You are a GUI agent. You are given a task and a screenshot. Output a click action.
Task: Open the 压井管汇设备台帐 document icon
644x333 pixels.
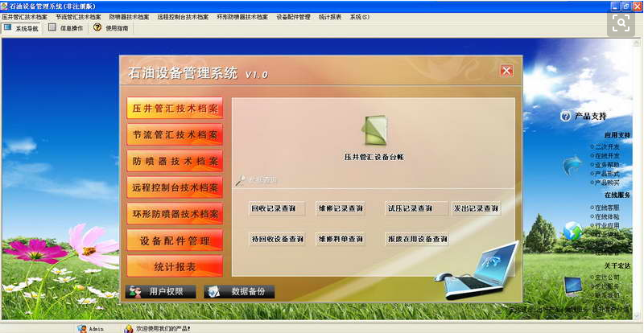click(x=374, y=130)
